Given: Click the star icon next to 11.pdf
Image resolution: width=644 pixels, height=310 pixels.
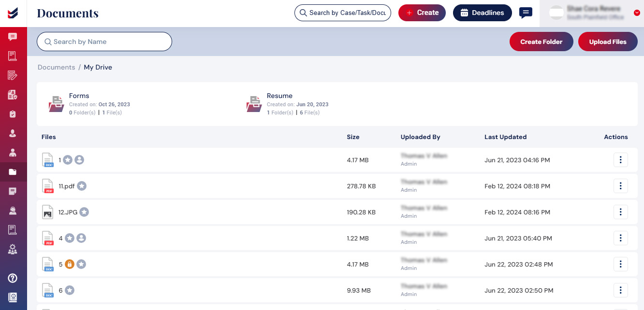Looking at the screenshot, I should (x=82, y=186).
